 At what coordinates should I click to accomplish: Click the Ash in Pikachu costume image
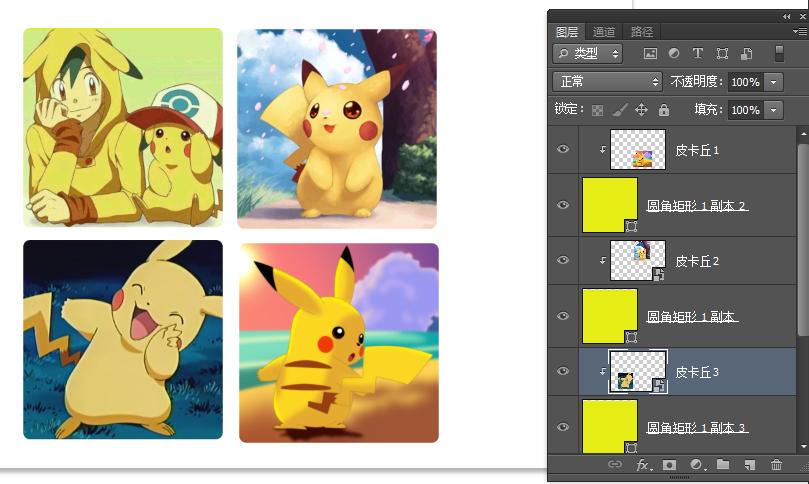(123, 127)
